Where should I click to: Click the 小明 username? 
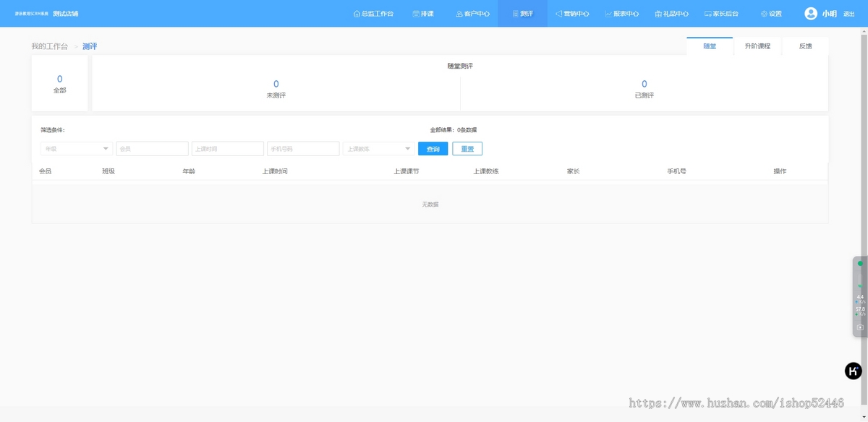click(829, 14)
